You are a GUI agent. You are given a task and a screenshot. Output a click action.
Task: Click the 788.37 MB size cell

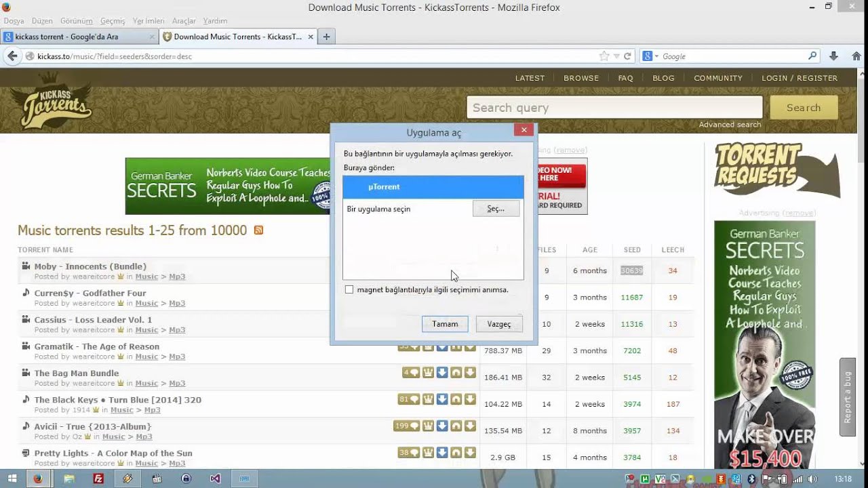503,351
